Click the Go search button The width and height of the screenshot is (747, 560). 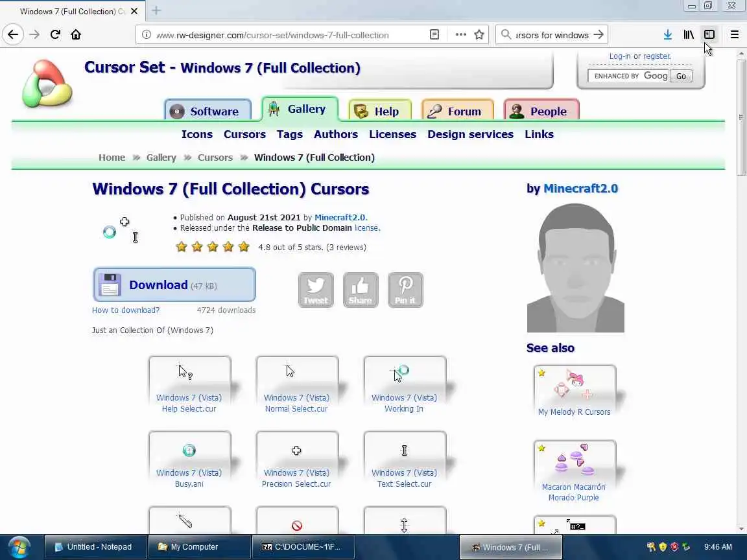click(x=682, y=76)
